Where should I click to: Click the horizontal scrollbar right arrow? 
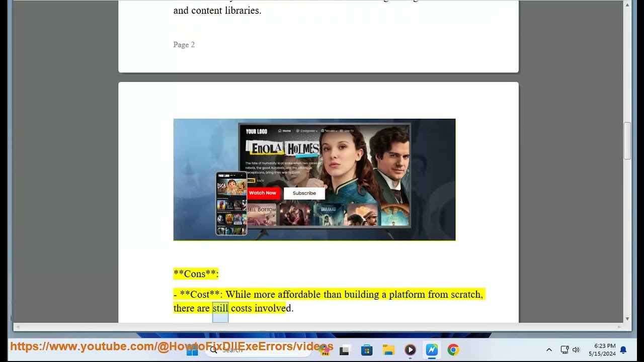[619, 327]
